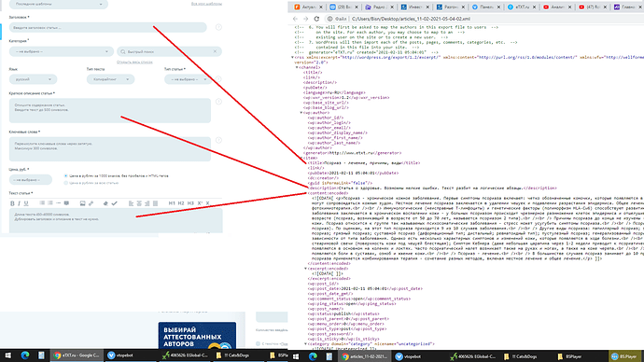The width and height of the screenshot is (644, 362).
Task: Select price for whole article radio option
Action: (x=65, y=183)
